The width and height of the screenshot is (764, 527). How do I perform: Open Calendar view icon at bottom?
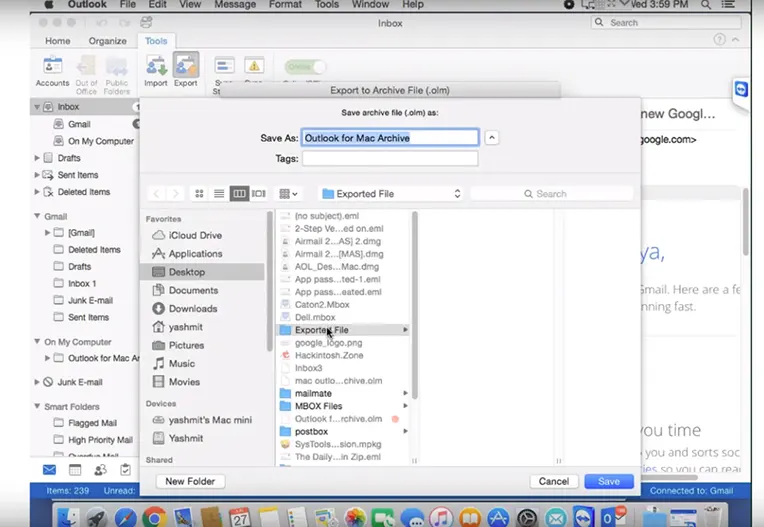(x=75, y=470)
